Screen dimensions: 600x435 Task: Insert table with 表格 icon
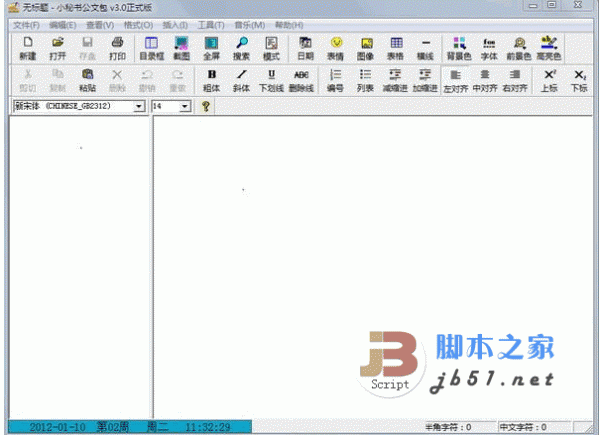[395, 48]
